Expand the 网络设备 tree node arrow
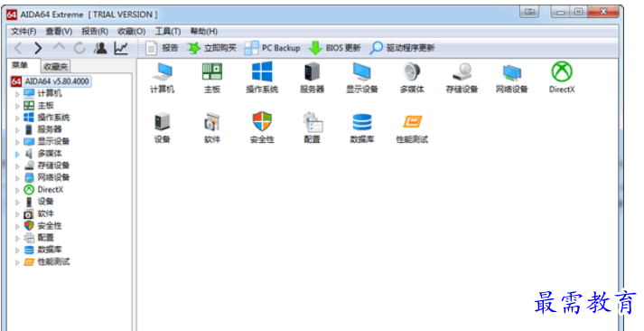Viewport: 644px width, 331px height. pos(17,178)
